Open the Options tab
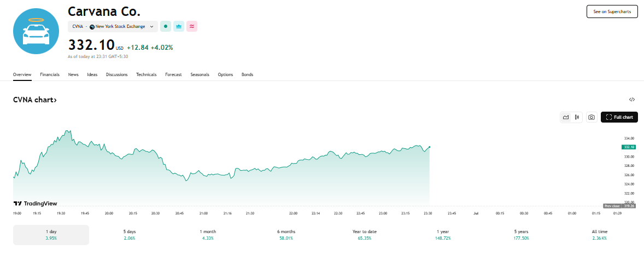 (x=225, y=74)
